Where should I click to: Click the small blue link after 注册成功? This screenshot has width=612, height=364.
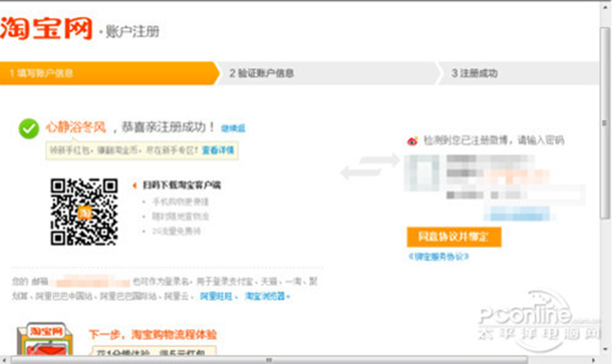tap(233, 128)
